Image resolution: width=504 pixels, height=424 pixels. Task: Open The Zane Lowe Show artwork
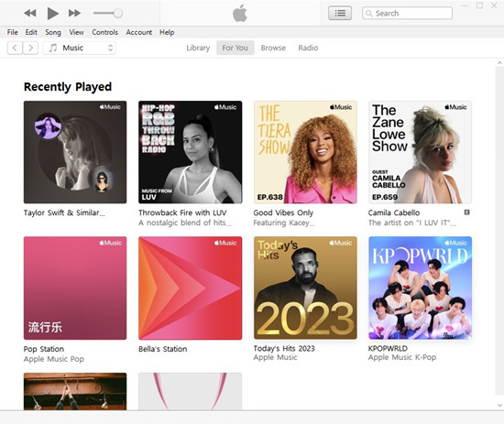(x=420, y=152)
